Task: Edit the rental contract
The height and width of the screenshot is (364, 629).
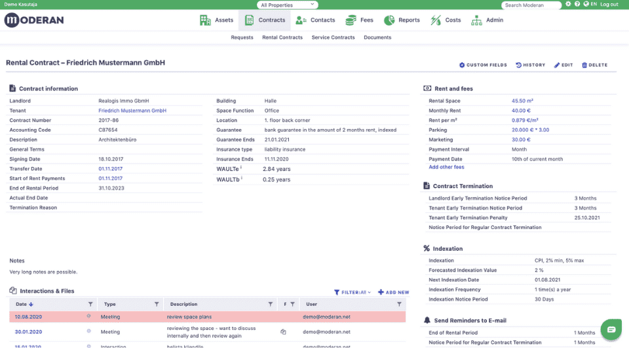Action: [563, 65]
